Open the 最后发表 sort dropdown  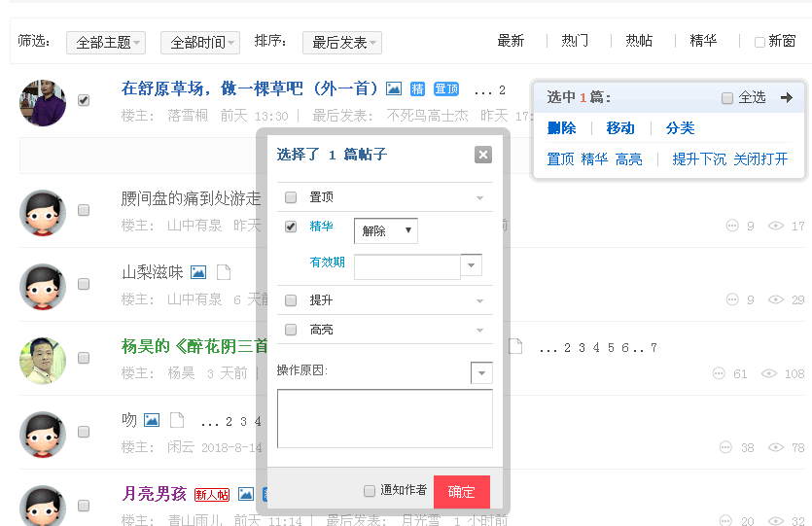(341, 43)
